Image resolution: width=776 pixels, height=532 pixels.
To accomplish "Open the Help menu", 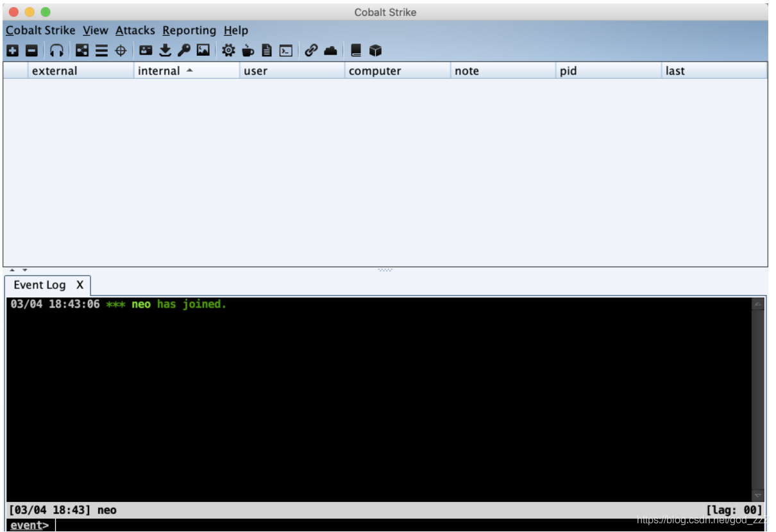I will coord(236,30).
